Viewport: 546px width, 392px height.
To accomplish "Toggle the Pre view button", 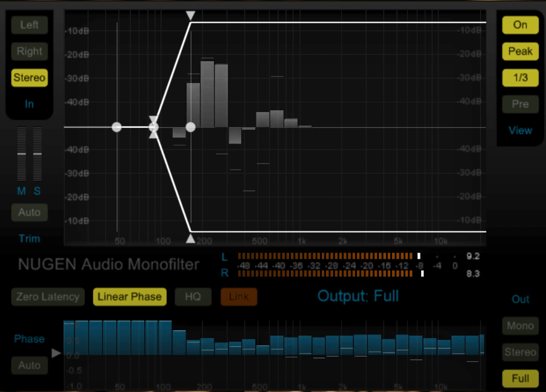I will tap(520, 104).
